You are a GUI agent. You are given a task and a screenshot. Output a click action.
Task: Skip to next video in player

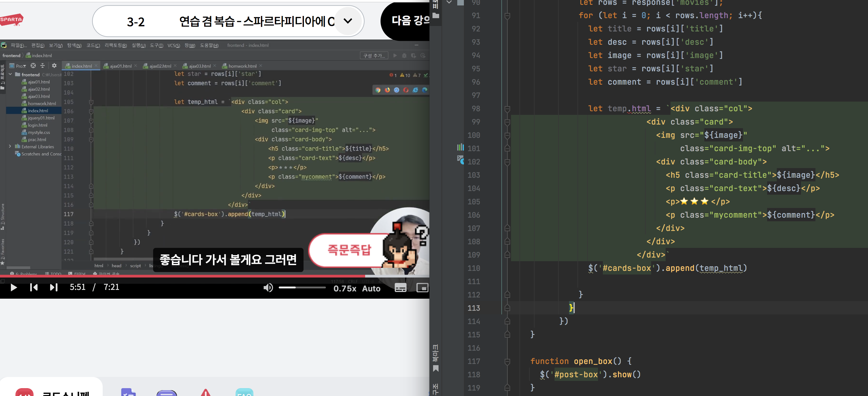coord(53,287)
